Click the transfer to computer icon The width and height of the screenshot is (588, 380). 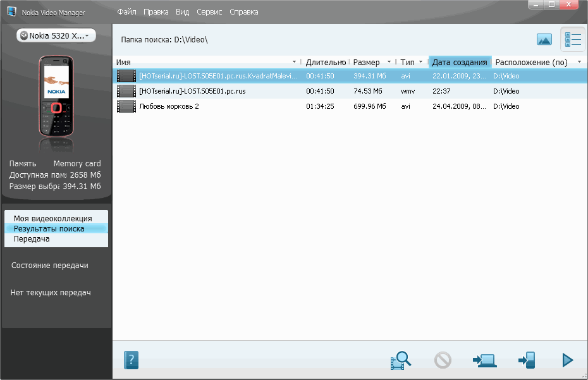484,360
